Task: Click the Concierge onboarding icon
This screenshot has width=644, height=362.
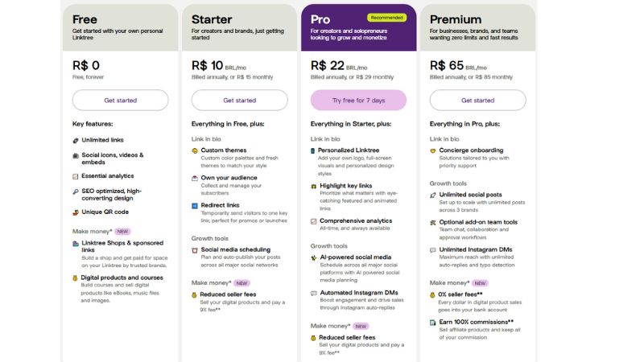Action: click(x=433, y=150)
